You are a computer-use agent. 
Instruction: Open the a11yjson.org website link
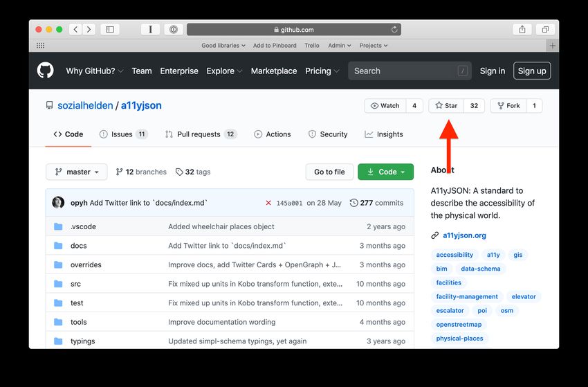[464, 235]
